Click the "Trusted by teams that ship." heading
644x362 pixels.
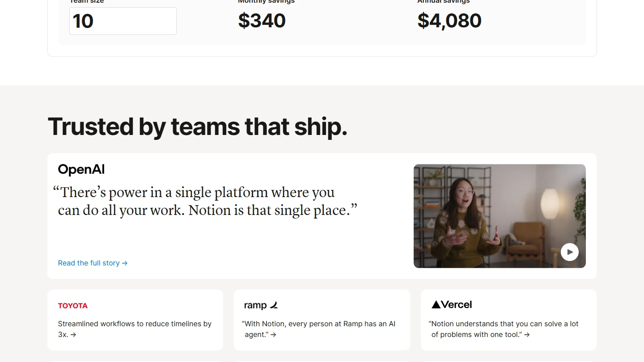pyautogui.click(x=197, y=126)
